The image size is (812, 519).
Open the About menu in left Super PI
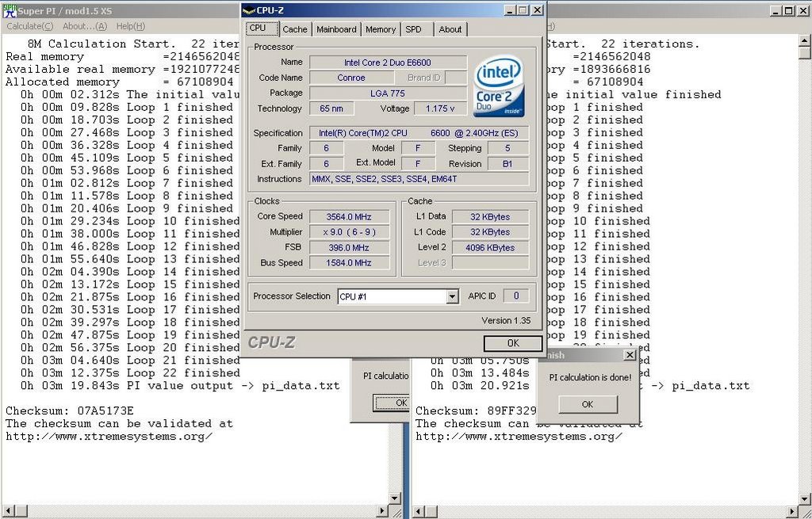[84, 26]
